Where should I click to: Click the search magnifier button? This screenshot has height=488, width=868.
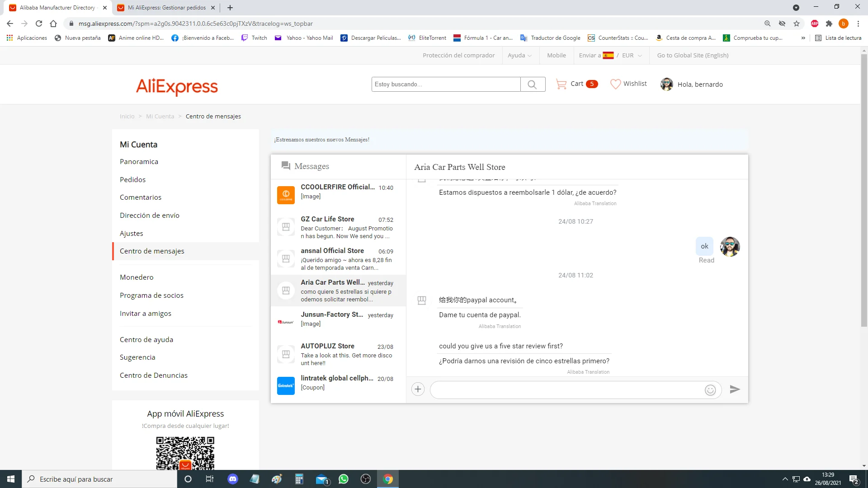click(x=533, y=84)
